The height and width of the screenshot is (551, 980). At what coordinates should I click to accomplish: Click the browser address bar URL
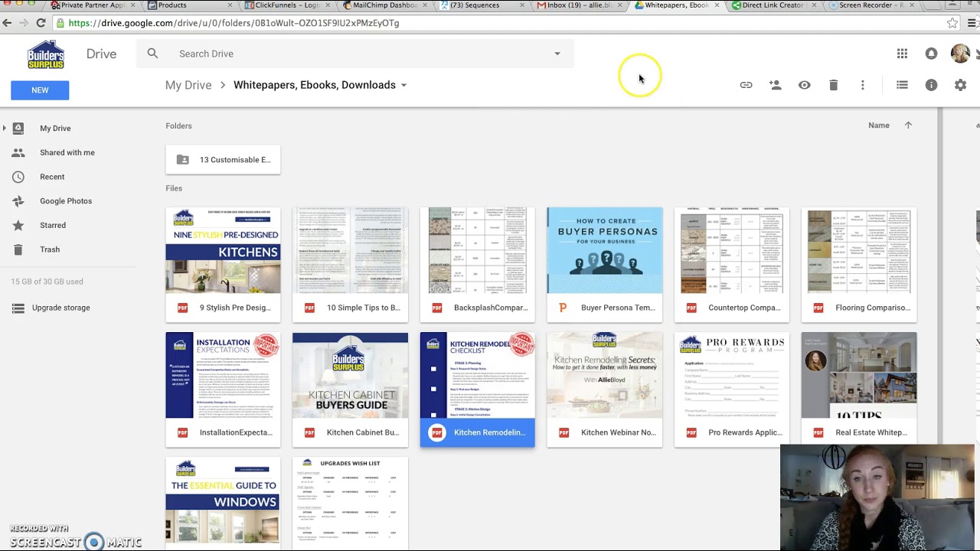click(234, 23)
